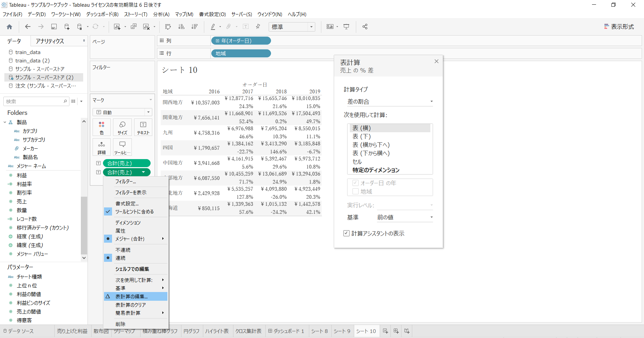Open the 前の値 dropdown in the dialog
The image size is (644, 338).
coord(405,218)
